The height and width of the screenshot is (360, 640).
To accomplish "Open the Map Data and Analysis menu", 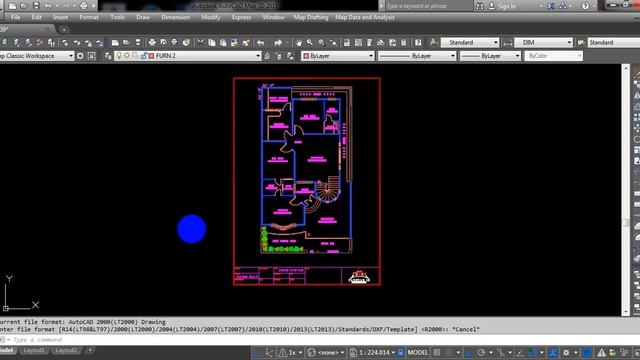I will click(x=365, y=17).
